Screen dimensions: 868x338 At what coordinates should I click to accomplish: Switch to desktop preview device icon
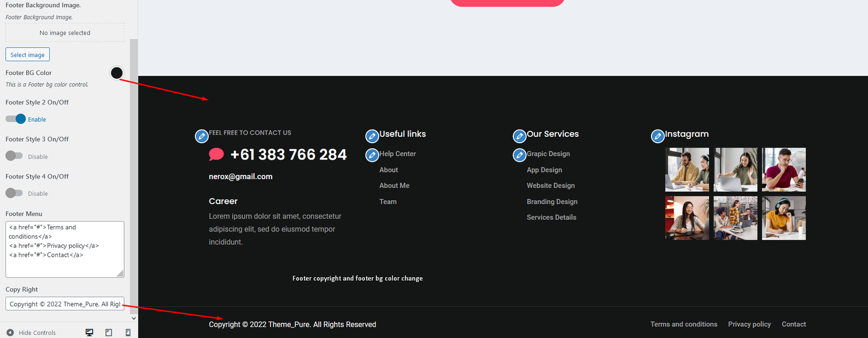[90, 333]
